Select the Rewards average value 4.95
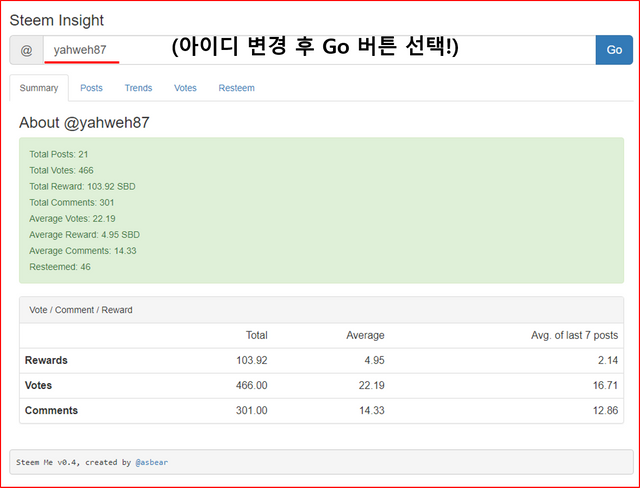Screen dimensions: 640x488 [x=374, y=360]
